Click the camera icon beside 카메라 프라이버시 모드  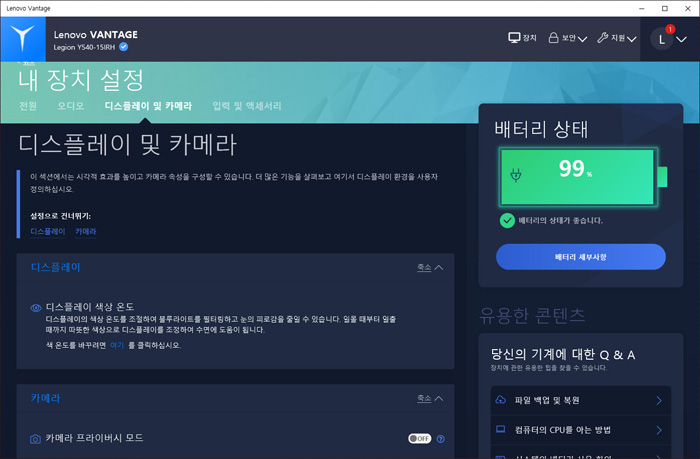pos(35,439)
